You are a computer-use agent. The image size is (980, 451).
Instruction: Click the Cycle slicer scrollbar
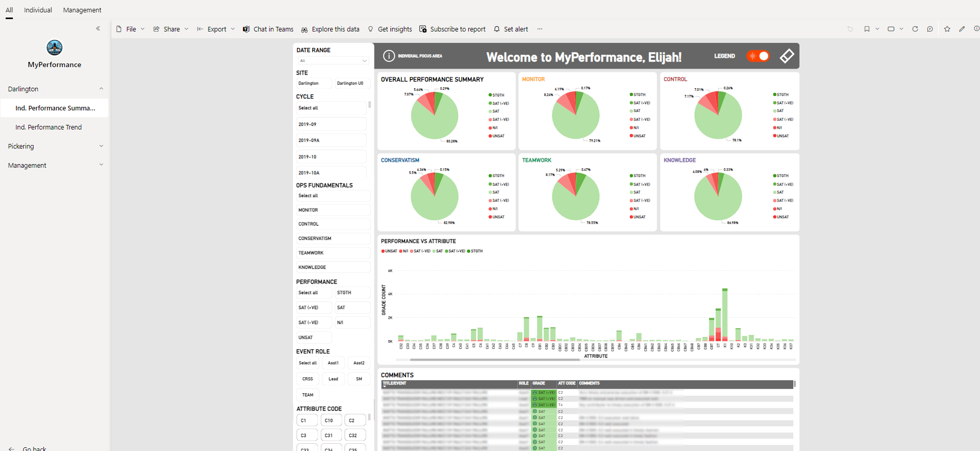[x=369, y=105]
